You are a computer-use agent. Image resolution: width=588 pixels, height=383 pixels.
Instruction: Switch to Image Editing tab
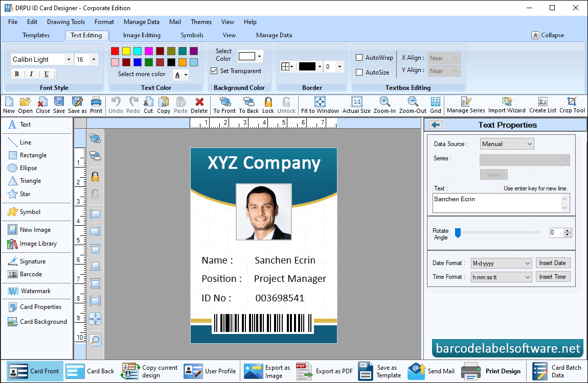142,35
